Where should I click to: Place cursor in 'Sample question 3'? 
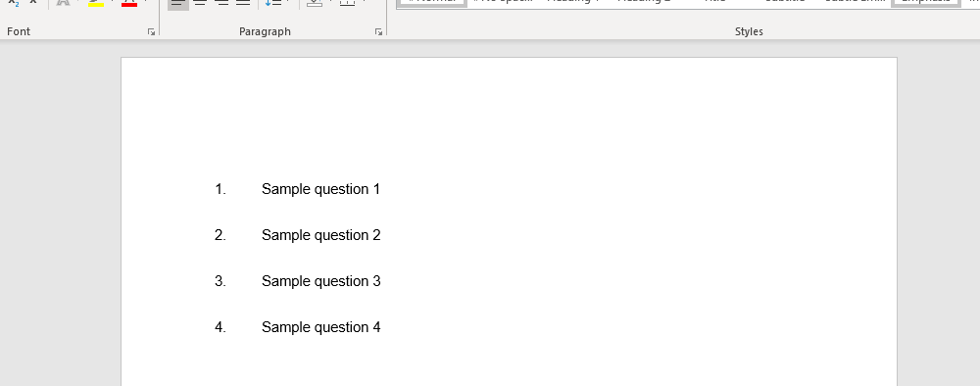320,282
